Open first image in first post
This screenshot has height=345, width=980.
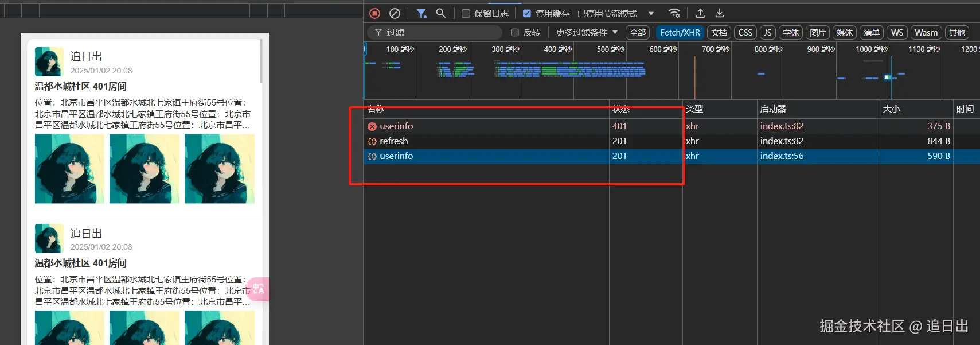coord(69,169)
